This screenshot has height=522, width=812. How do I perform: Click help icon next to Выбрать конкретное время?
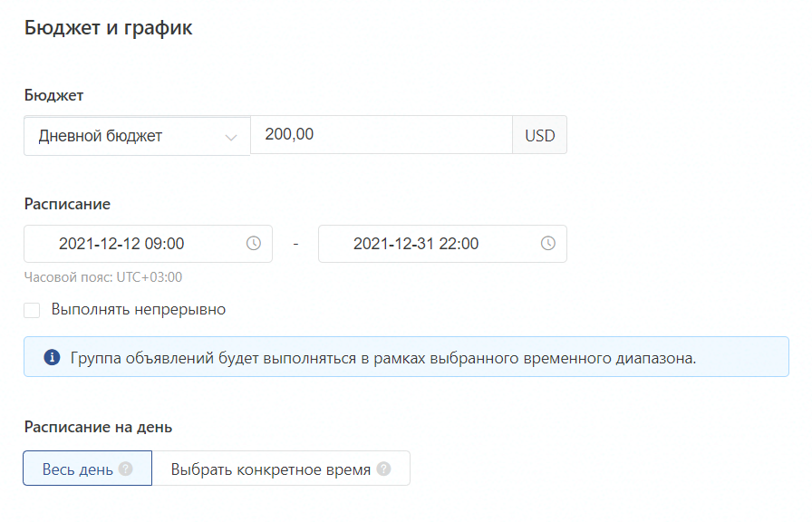(x=383, y=469)
